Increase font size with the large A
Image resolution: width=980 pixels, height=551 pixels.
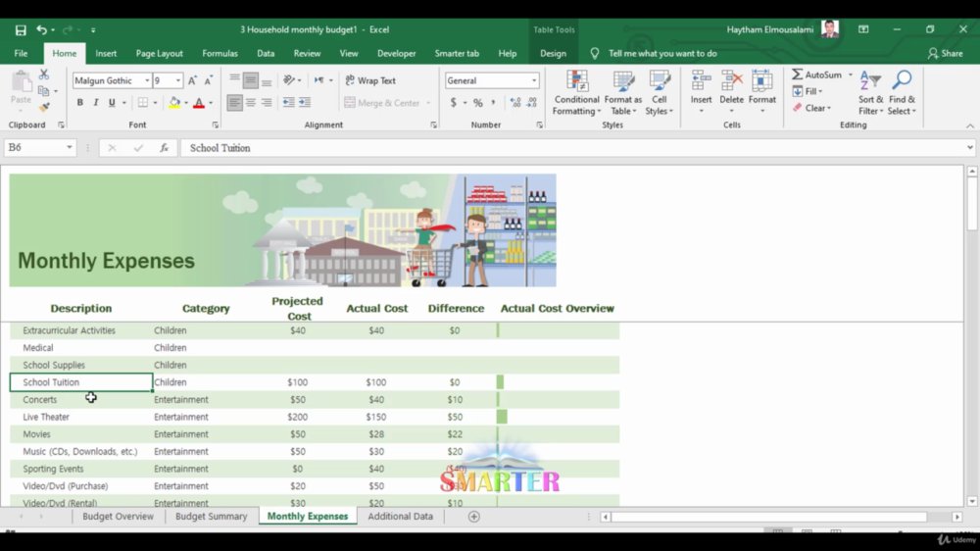click(192, 80)
